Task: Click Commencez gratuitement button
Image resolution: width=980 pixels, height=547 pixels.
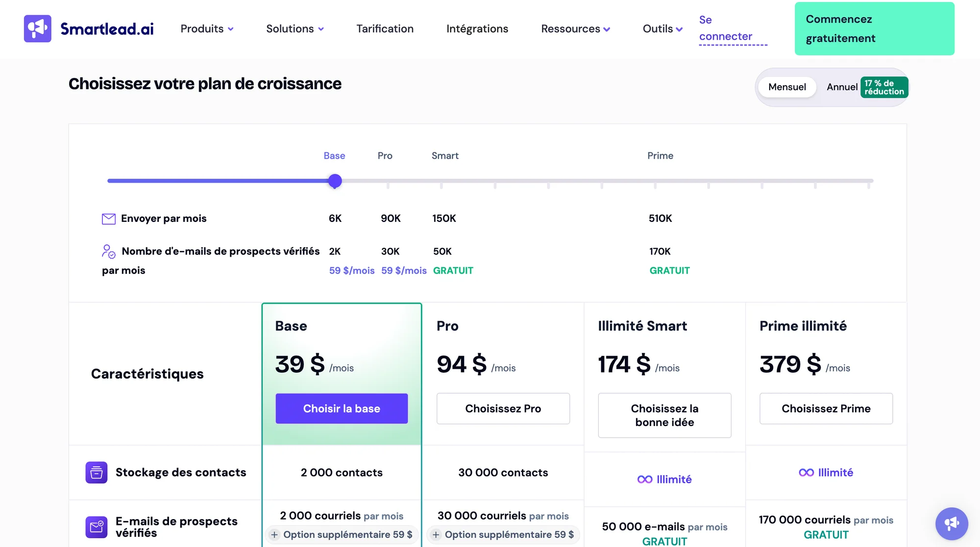Action: pyautogui.click(x=874, y=28)
